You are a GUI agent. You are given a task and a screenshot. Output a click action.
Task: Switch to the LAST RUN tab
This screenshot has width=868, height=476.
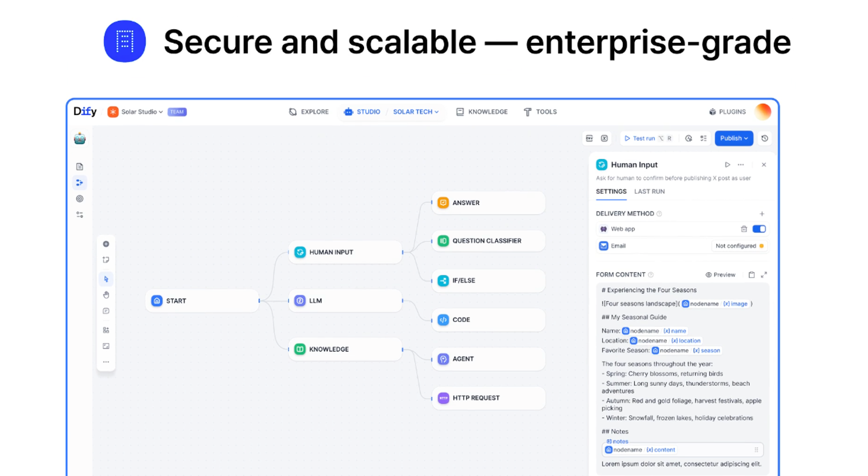point(649,191)
